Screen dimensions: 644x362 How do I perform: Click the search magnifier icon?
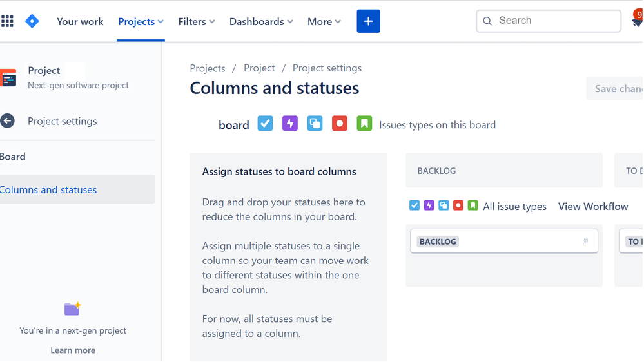[x=487, y=21]
